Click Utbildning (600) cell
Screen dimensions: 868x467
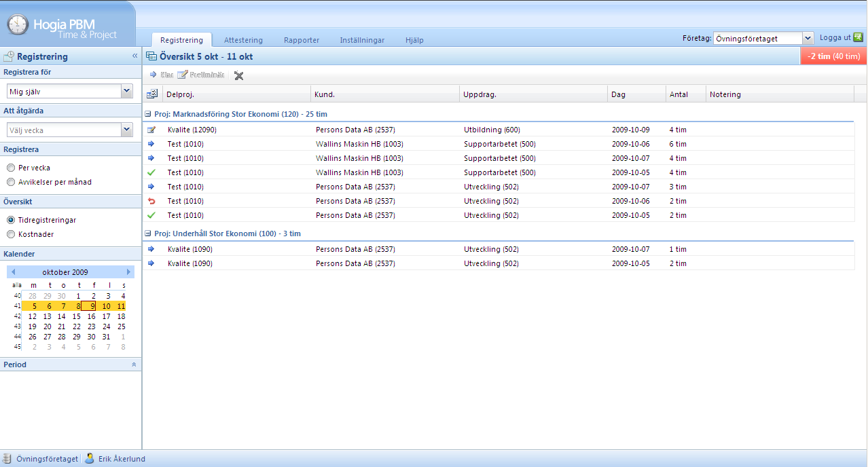pyautogui.click(x=492, y=130)
